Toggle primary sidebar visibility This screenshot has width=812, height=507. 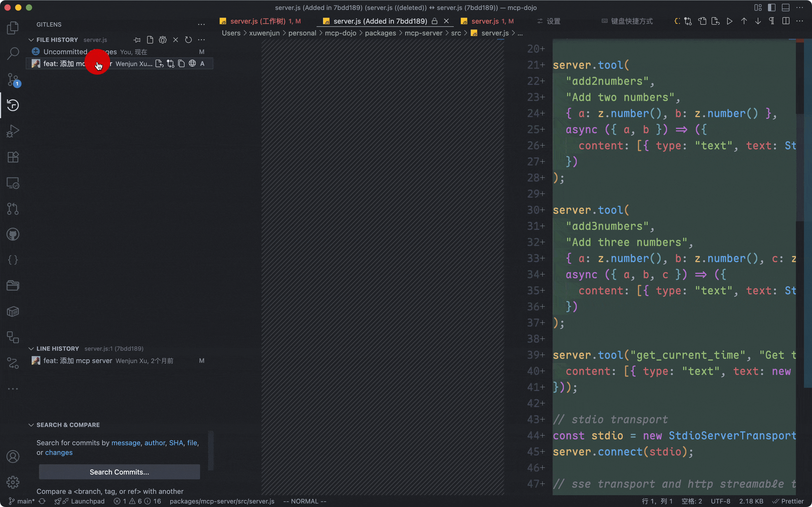tap(771, 7)
